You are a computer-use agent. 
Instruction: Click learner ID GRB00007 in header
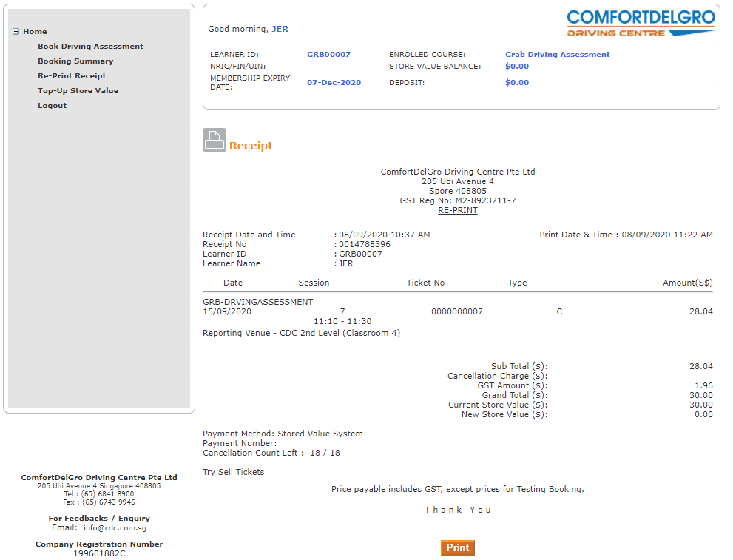(x=328, y=54)
